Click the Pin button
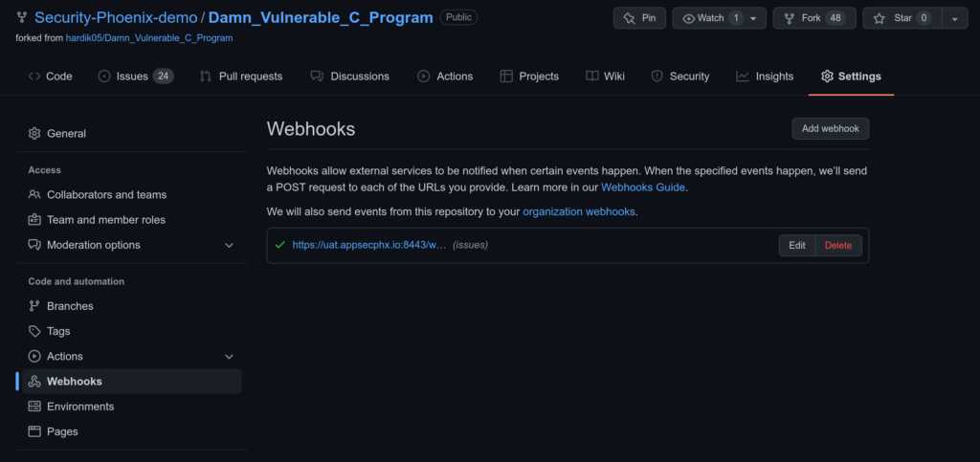This screenshot has width=980, height=462. 639,18
